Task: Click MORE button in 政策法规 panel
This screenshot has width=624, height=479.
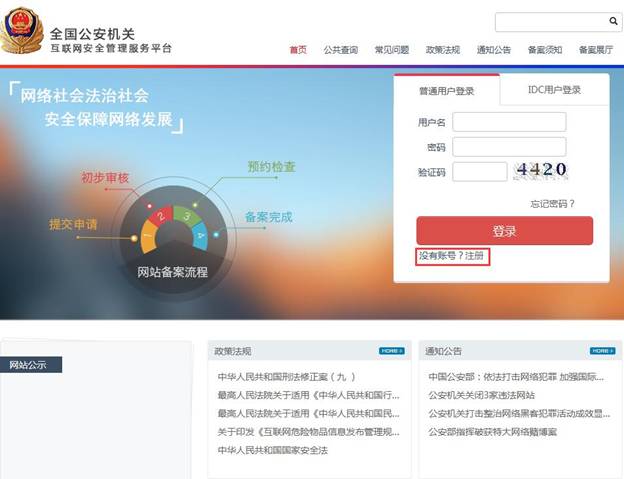Action: 391,351
